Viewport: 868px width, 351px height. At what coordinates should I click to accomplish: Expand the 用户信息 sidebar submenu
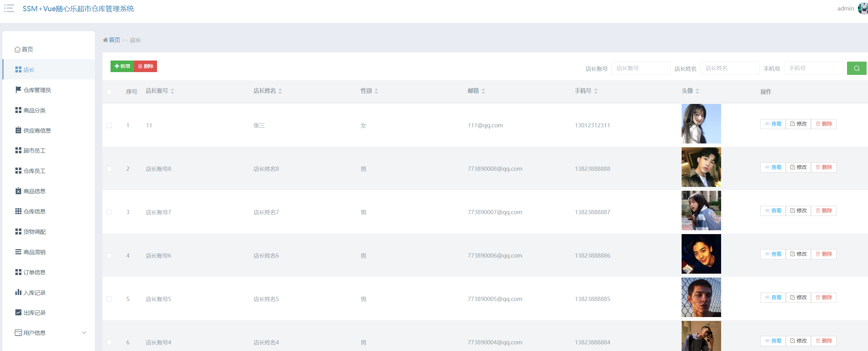tap(84, 332)
